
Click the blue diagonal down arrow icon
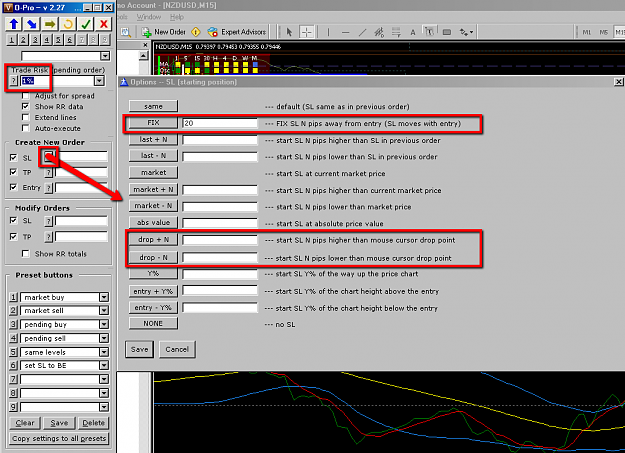31,24
